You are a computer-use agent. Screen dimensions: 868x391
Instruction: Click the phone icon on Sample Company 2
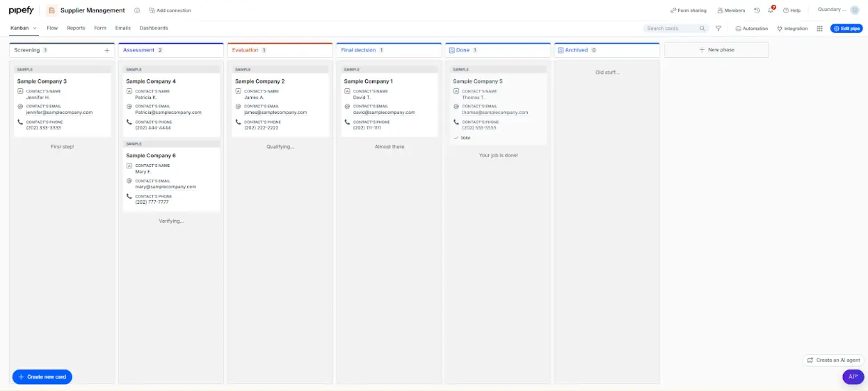238,122
